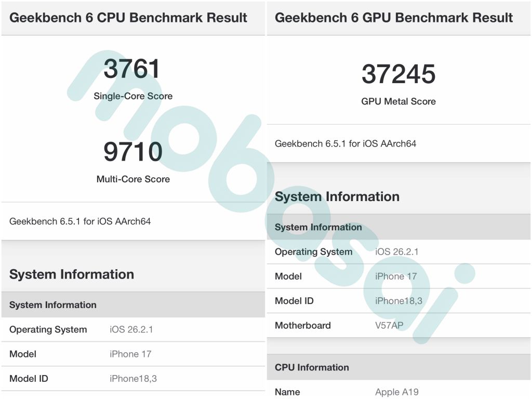Expand the right System Information section

(337, 196)
